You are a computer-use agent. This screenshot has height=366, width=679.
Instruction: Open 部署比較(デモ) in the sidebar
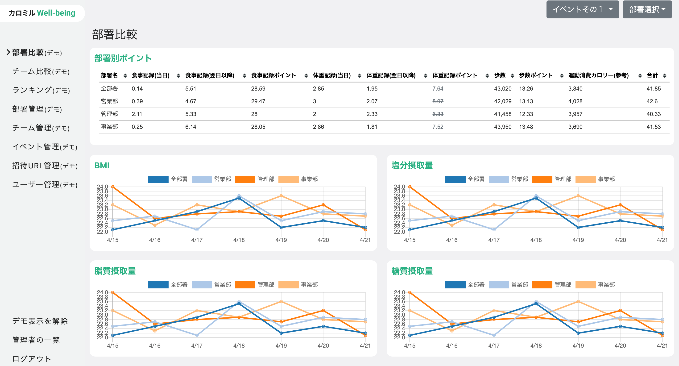click(x=37, y=52)
